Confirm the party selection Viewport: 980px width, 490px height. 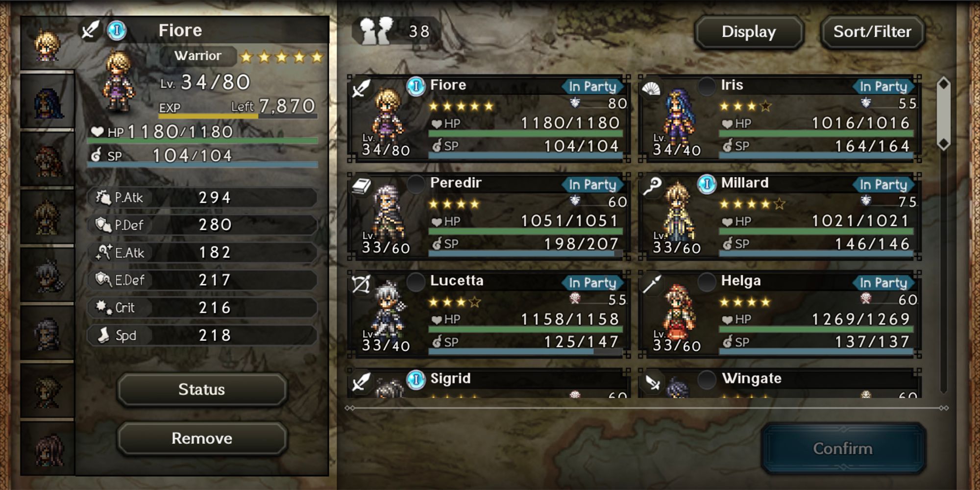coord(843,448)
